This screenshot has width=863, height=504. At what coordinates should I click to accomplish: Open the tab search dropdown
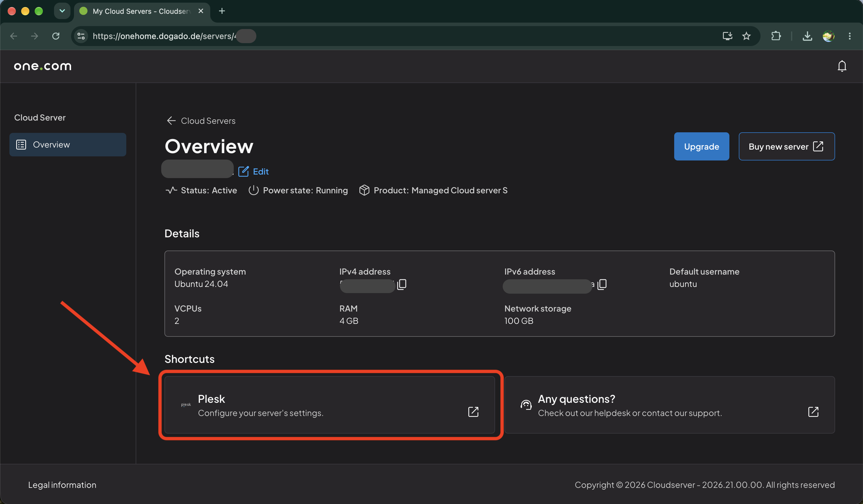pos(62,11)
